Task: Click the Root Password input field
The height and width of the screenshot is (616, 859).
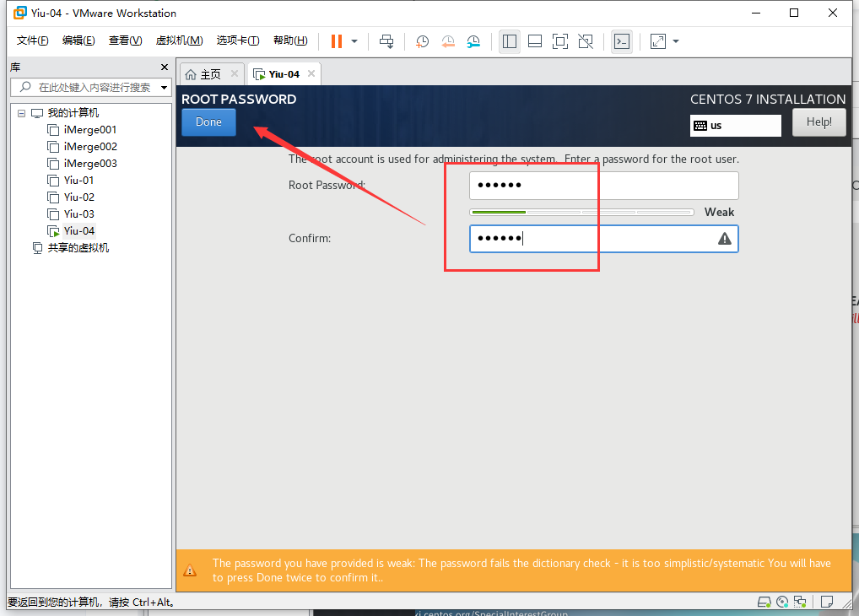Action: [603, 186]
